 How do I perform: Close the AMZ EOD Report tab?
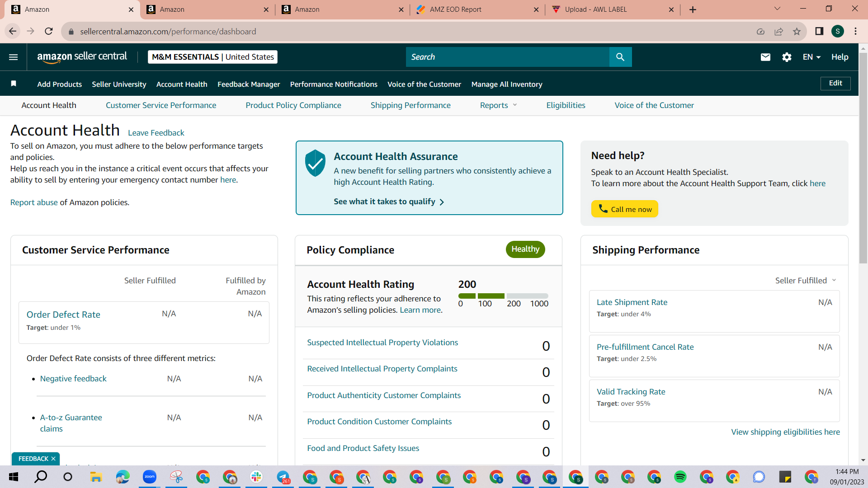[x=536, y=9]
